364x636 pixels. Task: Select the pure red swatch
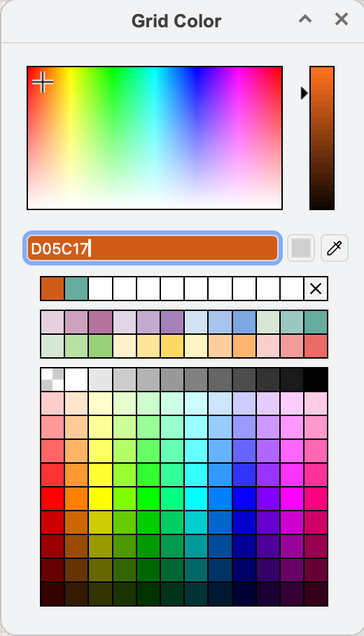click(52, 499)
